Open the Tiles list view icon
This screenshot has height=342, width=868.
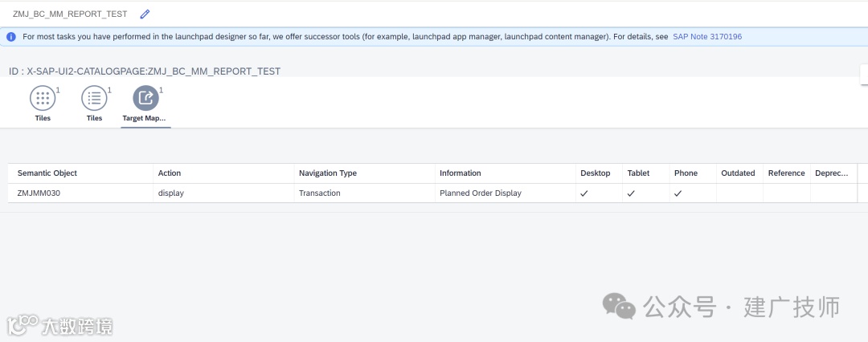[94, 99]
